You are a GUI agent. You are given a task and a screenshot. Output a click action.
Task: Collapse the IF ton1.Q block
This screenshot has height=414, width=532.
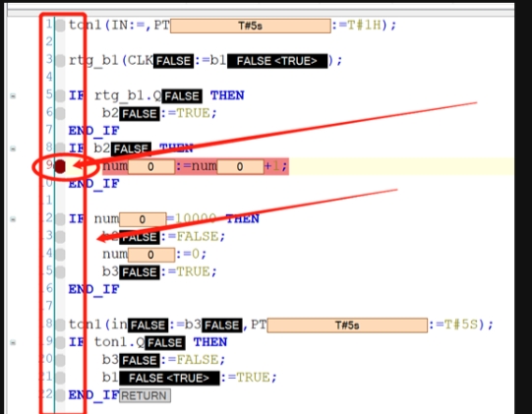[13, 342]
